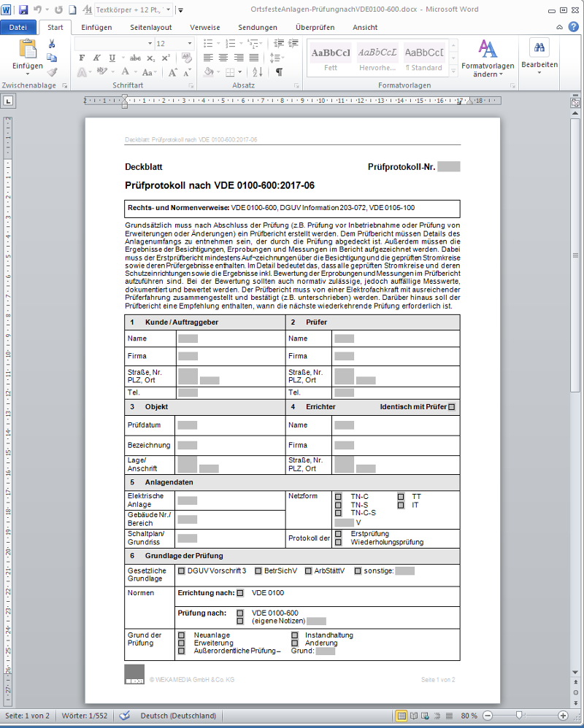Switch to the Sendungen ribbon tab
Screen dimensions: 584x728
[258, 28]
